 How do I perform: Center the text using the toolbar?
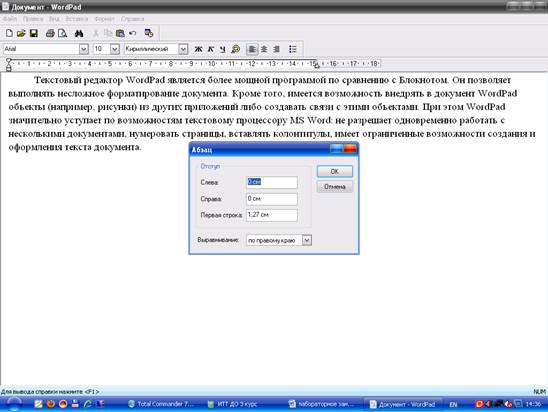(264, 49)
